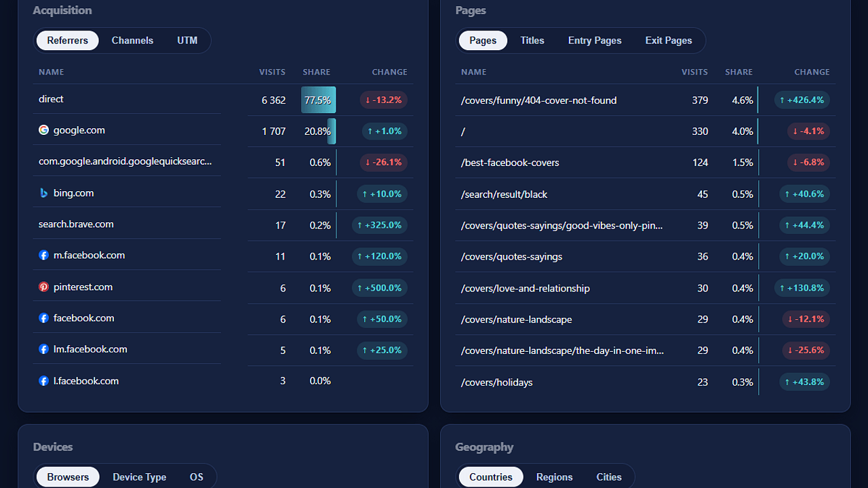
Task: Click the CHANGE column header in Acquisition
Action: [x=390, y=72]
